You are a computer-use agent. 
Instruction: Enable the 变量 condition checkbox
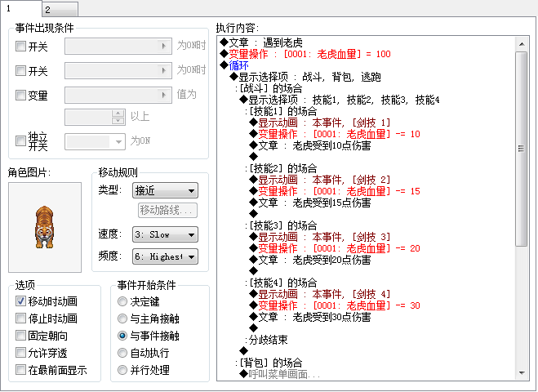(x=20, y=95)
